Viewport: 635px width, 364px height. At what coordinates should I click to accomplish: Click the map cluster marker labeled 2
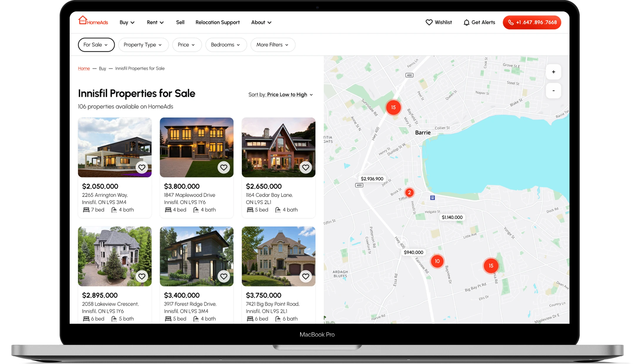409,193
